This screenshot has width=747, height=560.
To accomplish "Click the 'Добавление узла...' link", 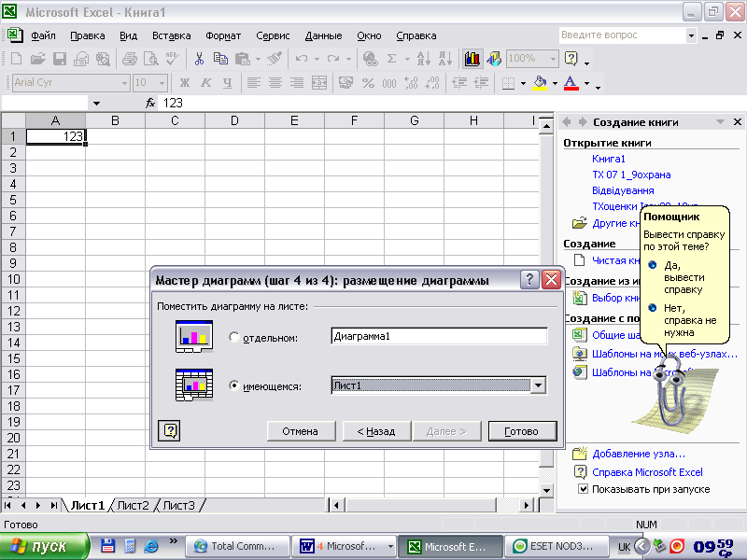I will point(639,454).
